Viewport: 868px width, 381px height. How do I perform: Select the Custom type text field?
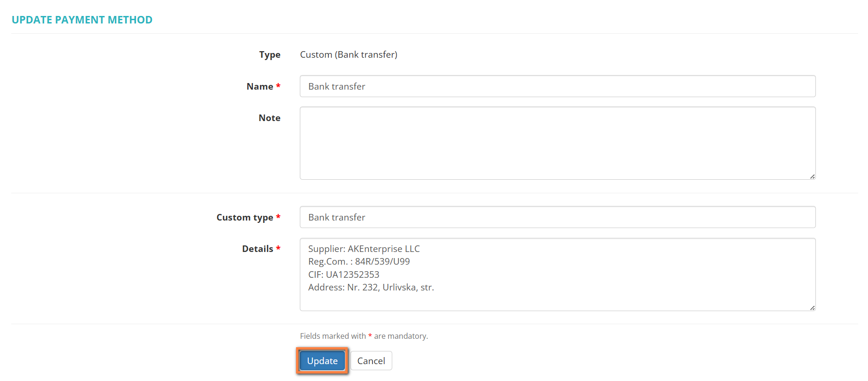557,217
